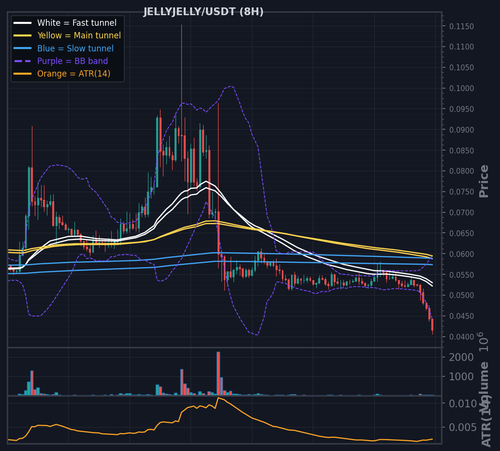The image size is (500, 451).
Task: Click the 'Price' axis label
Action: 484,181
